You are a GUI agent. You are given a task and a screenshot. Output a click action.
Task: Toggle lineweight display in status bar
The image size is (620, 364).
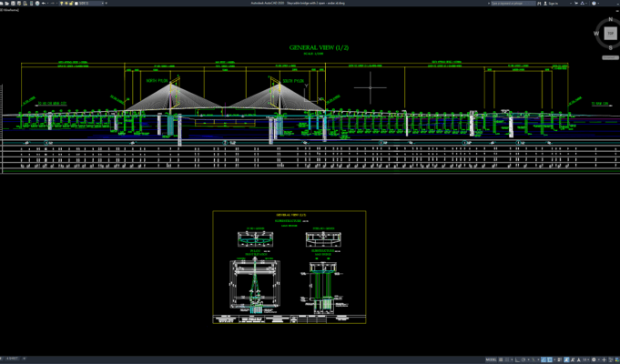pyautogui.click(x=559, y=359)
